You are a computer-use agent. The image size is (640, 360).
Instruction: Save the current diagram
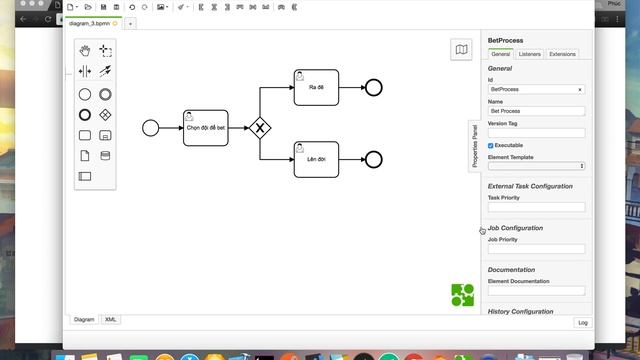tap(103, 7)
